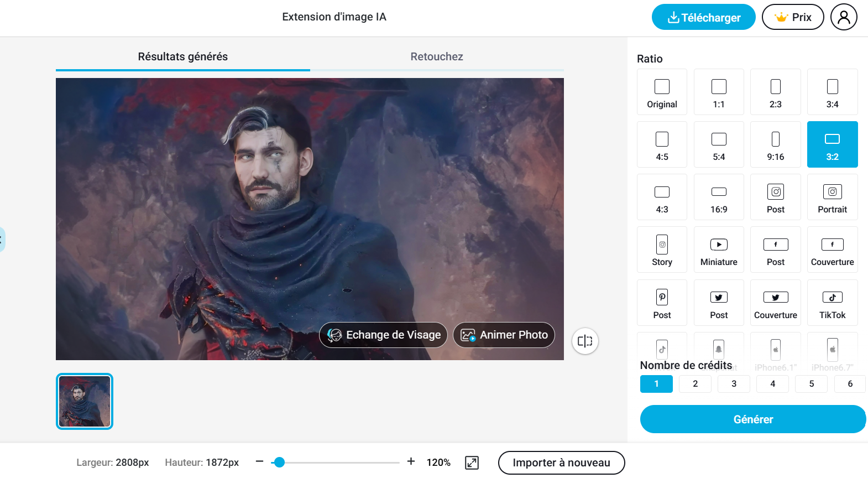Select the YouTube Miniature format
The image size is (868, 478).
719,250
